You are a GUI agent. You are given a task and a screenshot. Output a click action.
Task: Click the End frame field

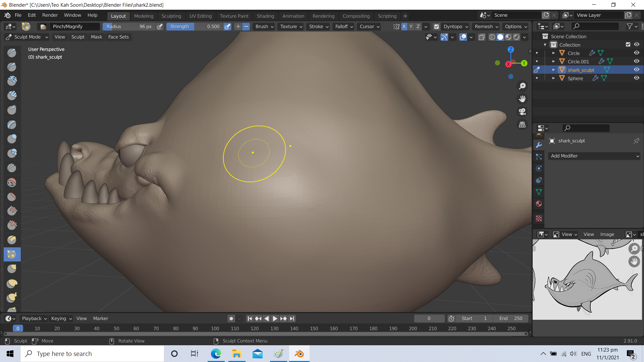511,318
